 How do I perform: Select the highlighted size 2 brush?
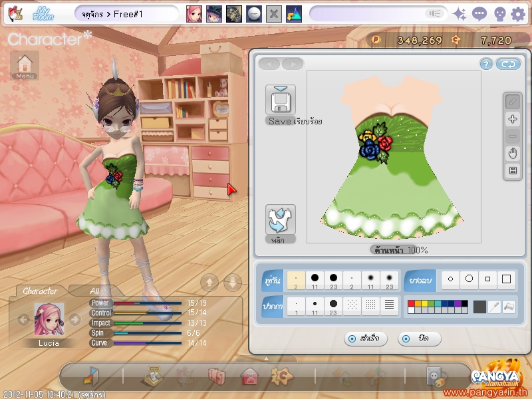[x=296, y=281]
